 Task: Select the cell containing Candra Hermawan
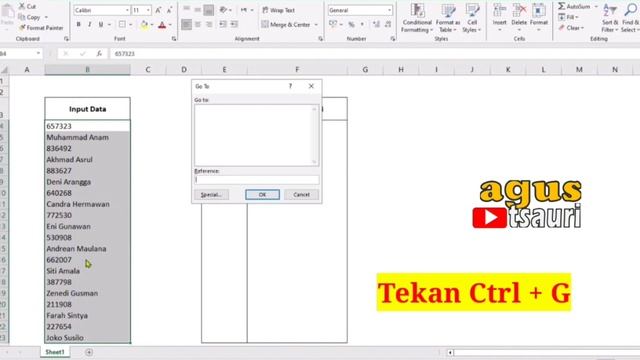click(x=87, y=204)
